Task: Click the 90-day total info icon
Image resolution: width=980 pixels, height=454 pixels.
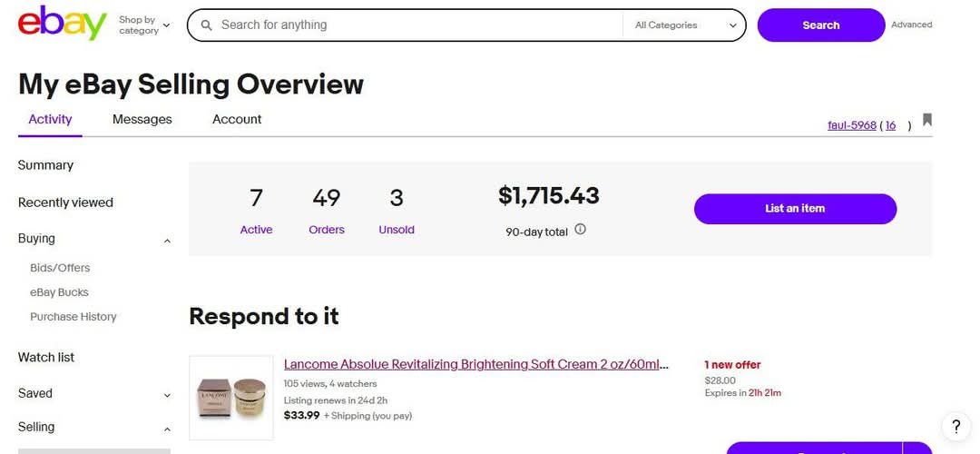Action: [x=580, y=229]
